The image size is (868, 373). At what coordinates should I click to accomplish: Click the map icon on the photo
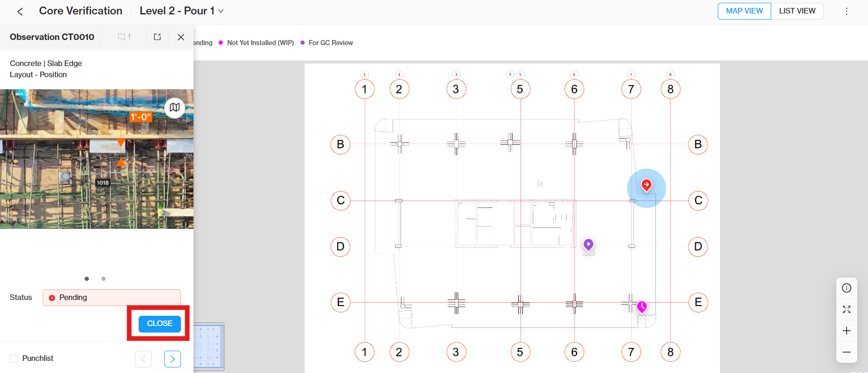(x=175, y=107)
